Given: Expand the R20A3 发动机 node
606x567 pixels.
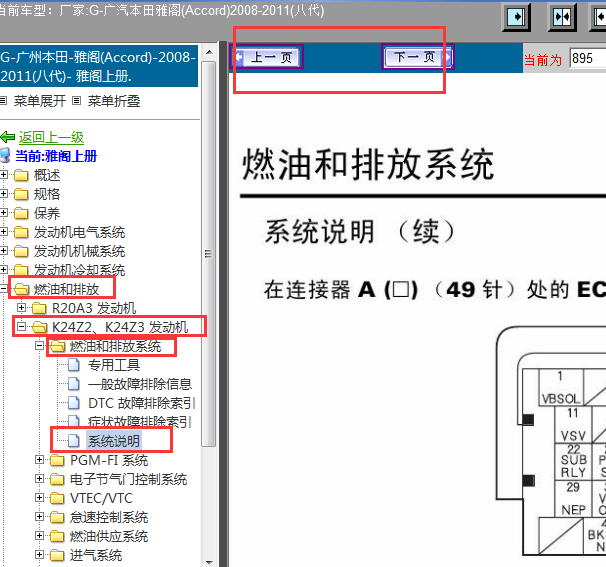Looking at the screenshot, I should (x=22, y=308).
